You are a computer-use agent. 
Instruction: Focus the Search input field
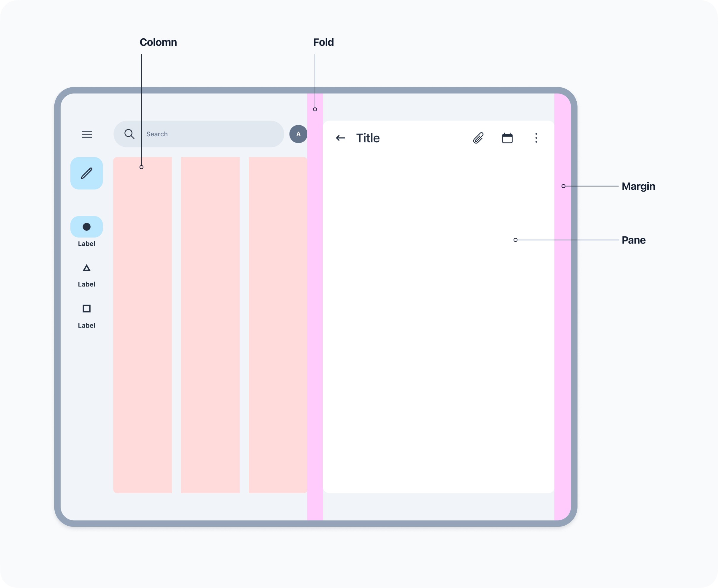point(199,134)
